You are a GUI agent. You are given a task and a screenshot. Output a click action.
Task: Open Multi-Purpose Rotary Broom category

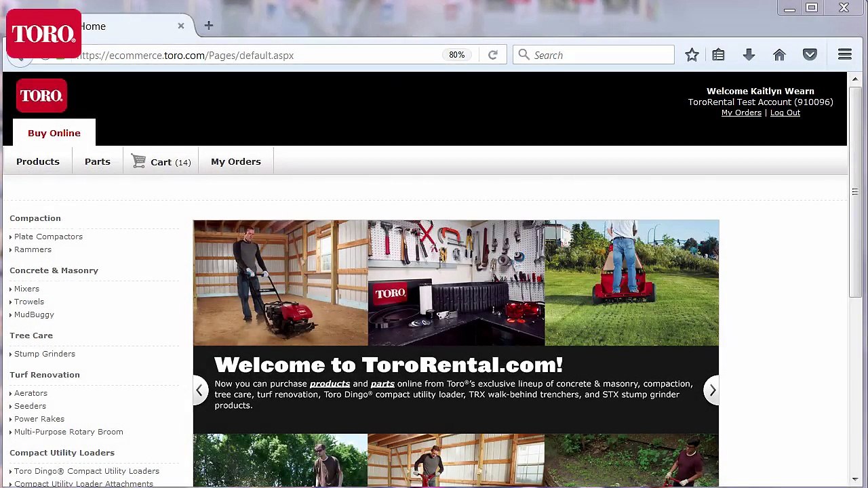click(x=68, y=432)
